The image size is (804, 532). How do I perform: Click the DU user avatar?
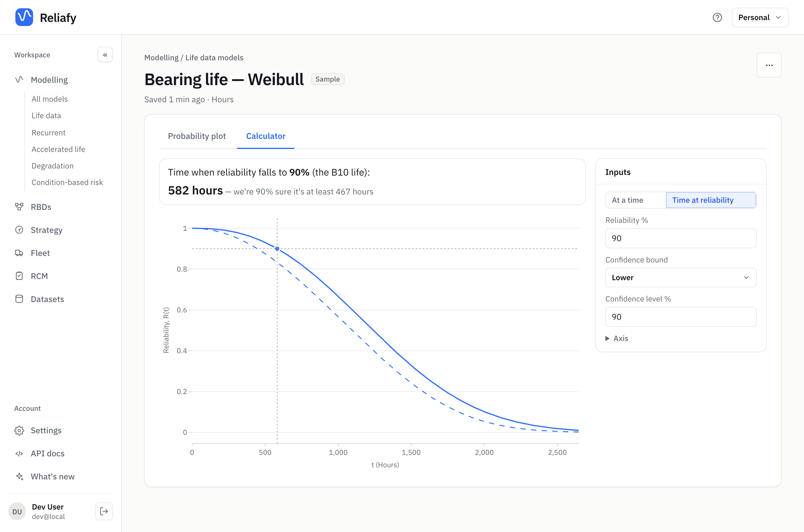click(17, 511)
